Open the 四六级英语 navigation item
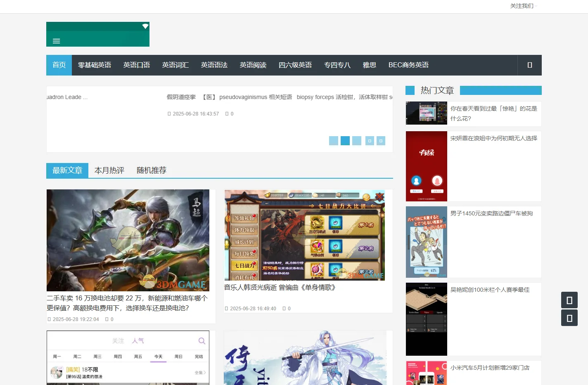Screen dimensions: 588x385 (295, 65)
